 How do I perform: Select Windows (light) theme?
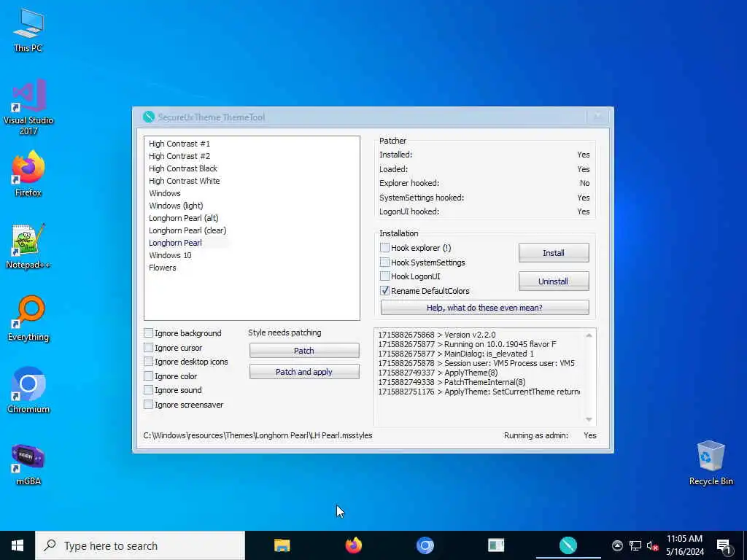pos(176,205)
